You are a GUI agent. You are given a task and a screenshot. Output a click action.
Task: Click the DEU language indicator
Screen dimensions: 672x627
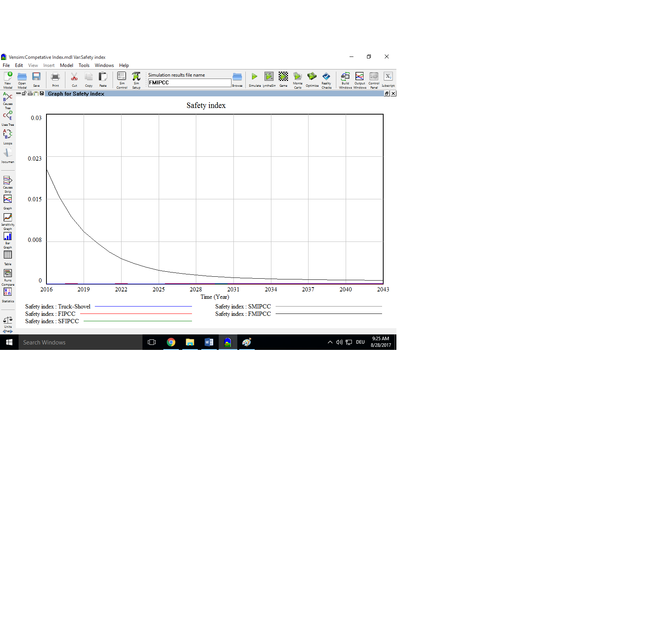[x=360, y=342]
